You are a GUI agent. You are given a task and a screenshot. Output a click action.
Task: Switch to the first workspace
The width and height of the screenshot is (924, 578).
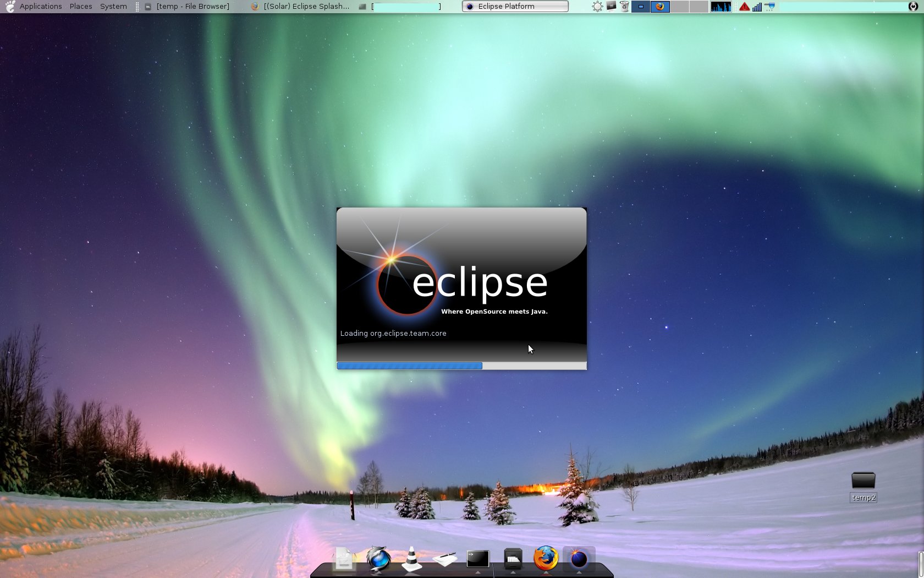(641, 7)
